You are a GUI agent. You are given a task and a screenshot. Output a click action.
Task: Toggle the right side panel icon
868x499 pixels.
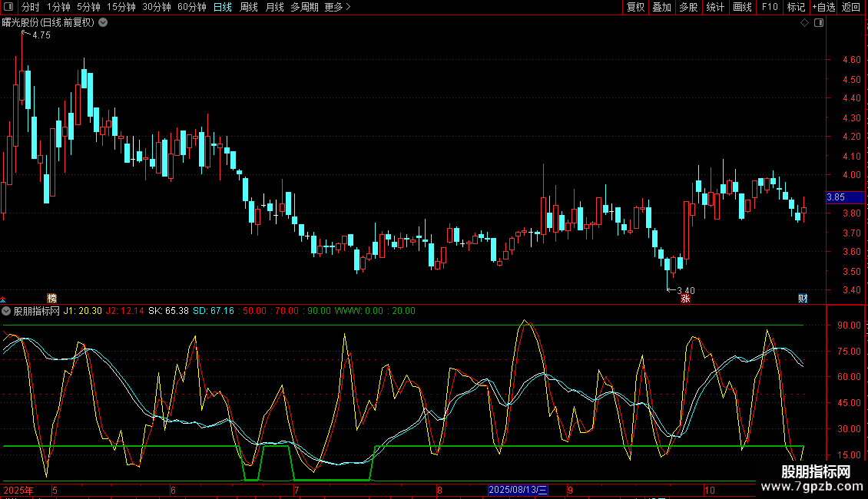coord(818,23)
